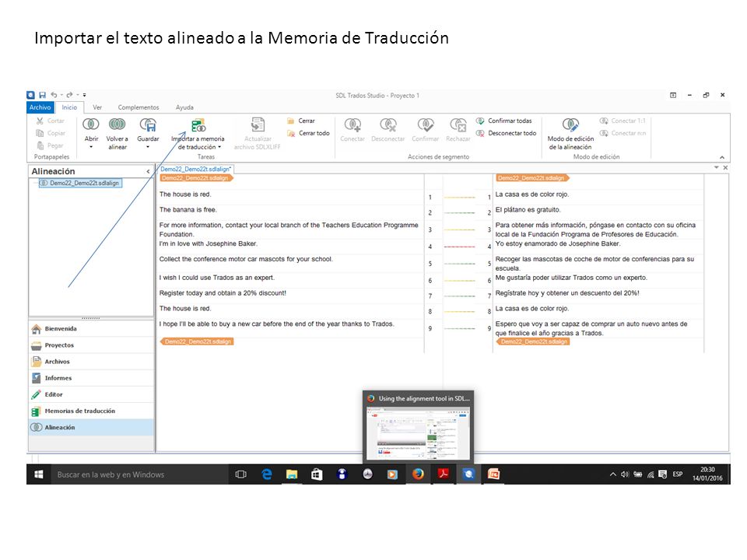
Task: Click the redo icon in quick access toolbar
Action: click(x=69, y=95)
